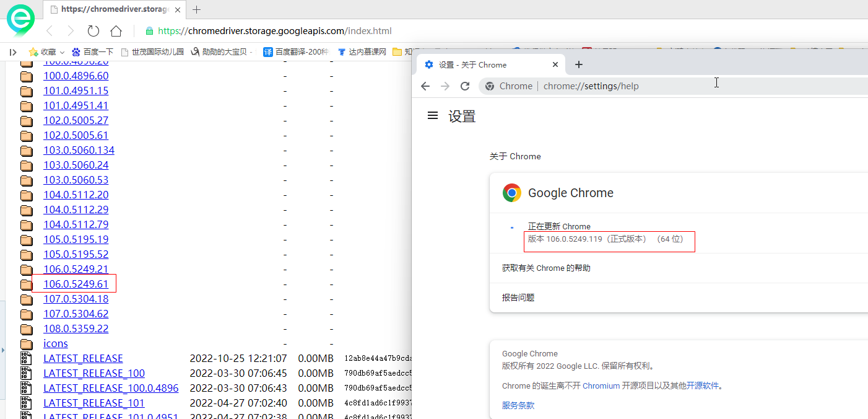Open folder link 103.0.5060.53

click(x=76, y=180)
